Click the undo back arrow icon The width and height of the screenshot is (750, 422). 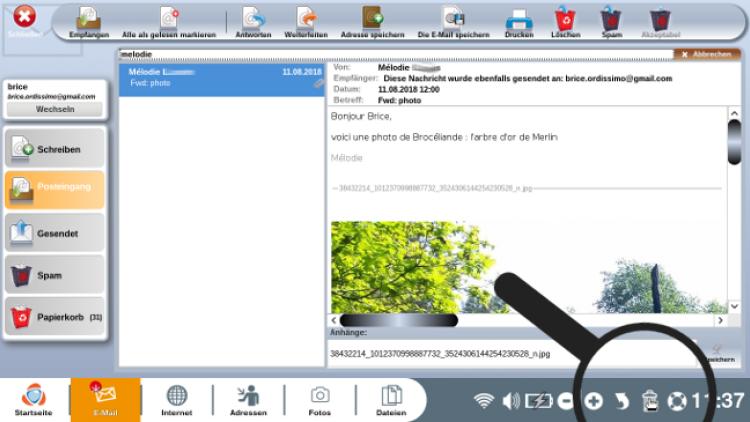[x=621, y=401]
